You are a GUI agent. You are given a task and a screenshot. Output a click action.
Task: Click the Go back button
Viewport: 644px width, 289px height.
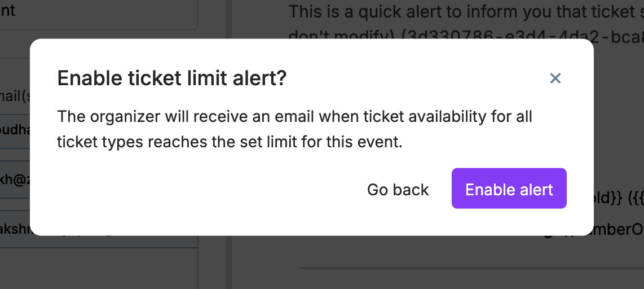(398, 190)
